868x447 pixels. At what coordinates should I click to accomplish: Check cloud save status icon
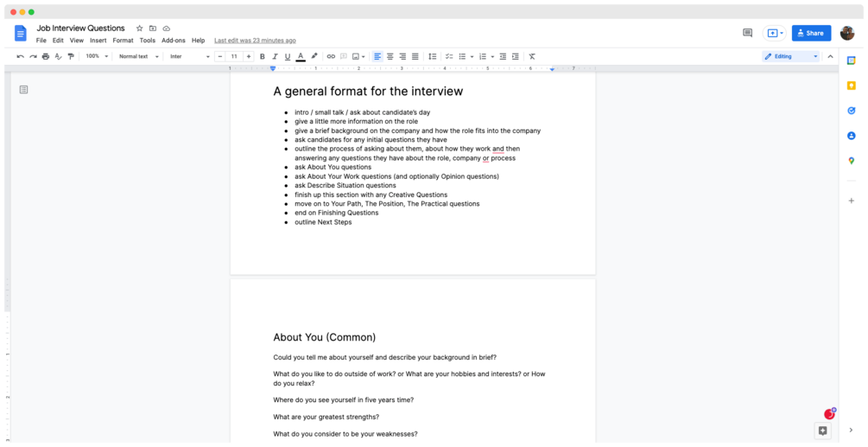coord(166,29)
